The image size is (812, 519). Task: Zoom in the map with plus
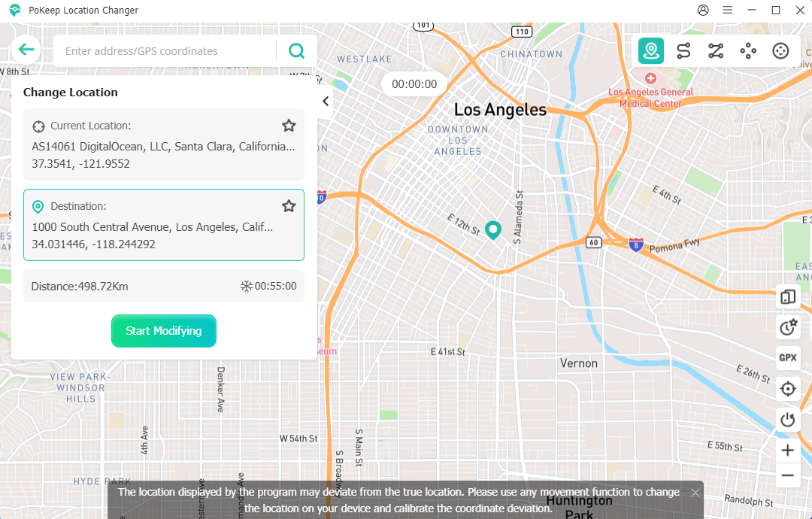[787, 451]
